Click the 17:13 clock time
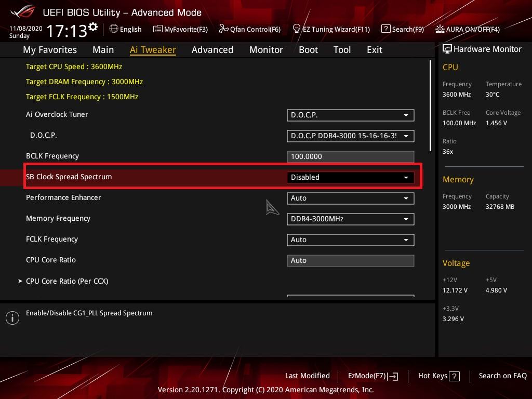Image resolution: width=532 pixels, height=399 pixels. pyautogui.click(x=67, y=31)
